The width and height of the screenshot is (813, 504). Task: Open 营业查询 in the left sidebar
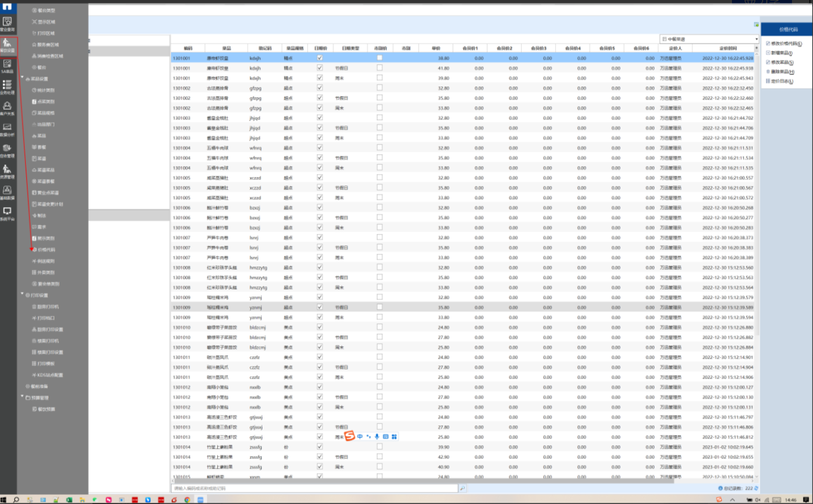pos(8,23)
